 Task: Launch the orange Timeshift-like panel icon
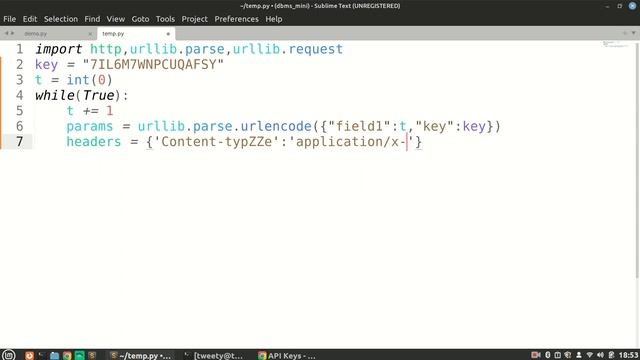(29, 355)
